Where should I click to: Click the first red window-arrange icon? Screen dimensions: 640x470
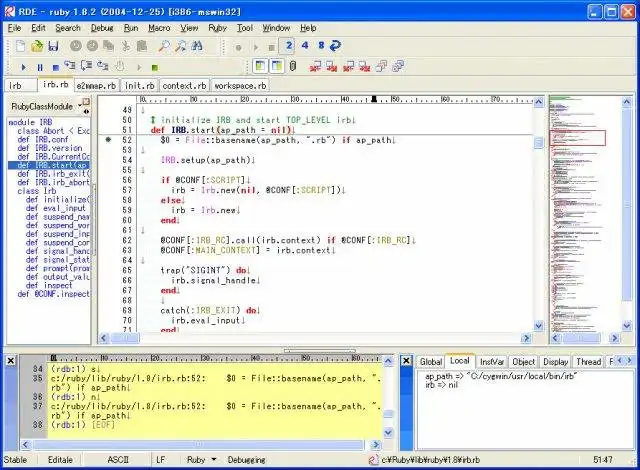tap(315, 66)
